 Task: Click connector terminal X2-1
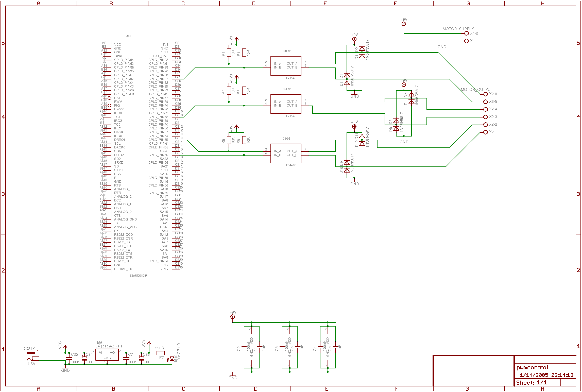point(485,132)
